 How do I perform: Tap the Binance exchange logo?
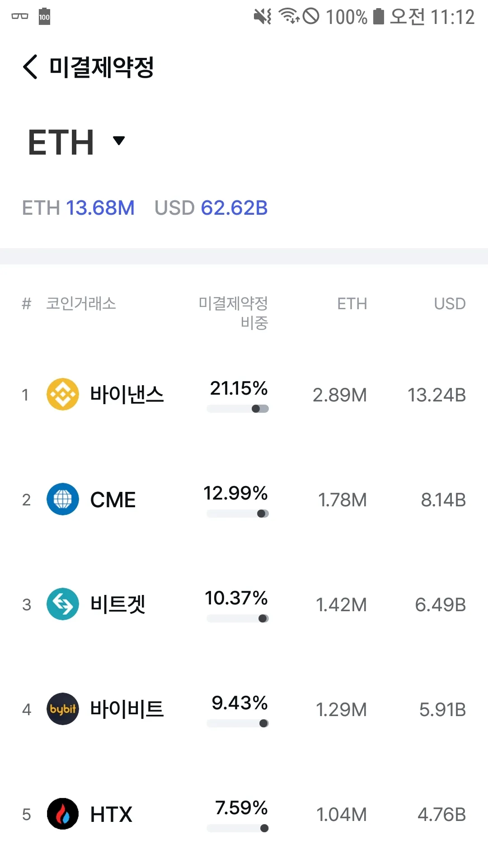pyautogui.click(x=63, y=394)
